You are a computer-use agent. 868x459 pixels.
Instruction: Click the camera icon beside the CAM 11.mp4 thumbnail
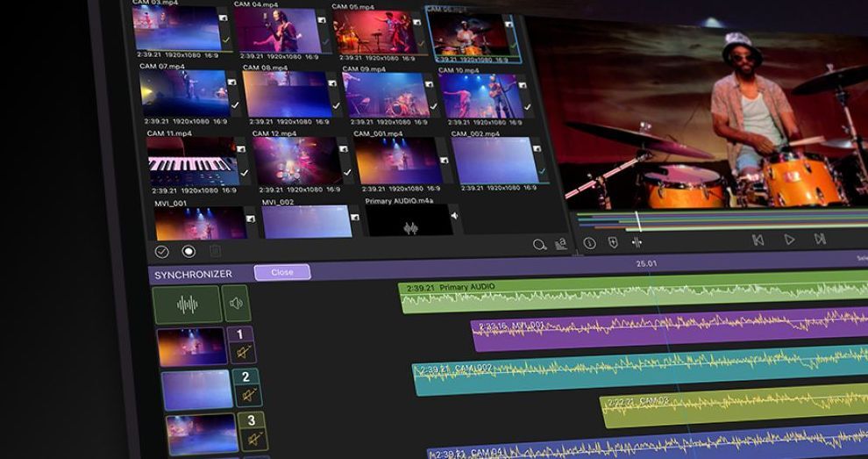[241, 148]
